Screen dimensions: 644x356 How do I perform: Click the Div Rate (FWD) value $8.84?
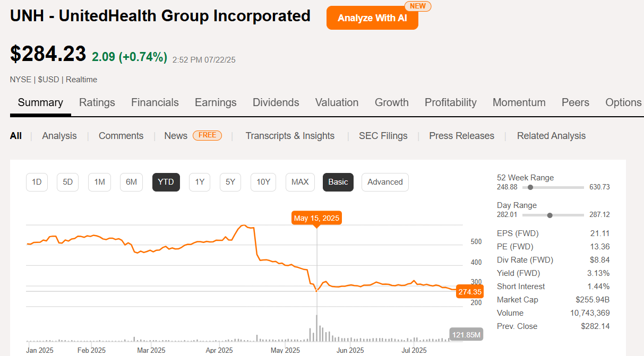pos(599,260)
